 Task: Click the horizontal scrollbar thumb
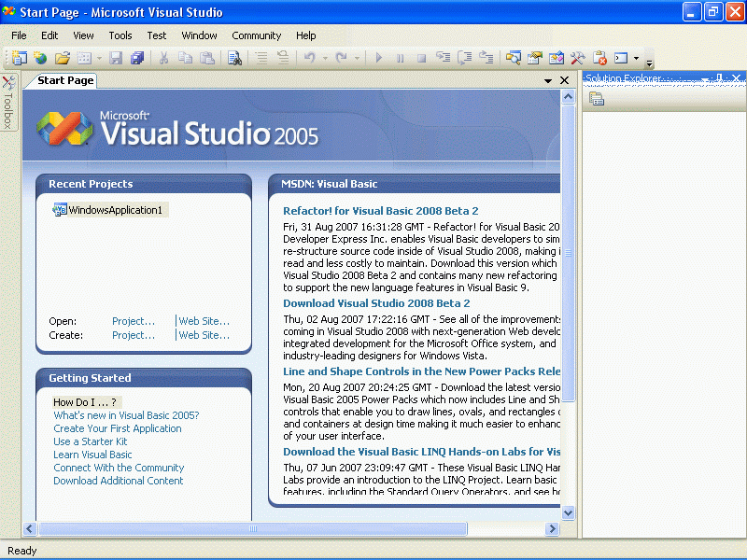(253, 528)
